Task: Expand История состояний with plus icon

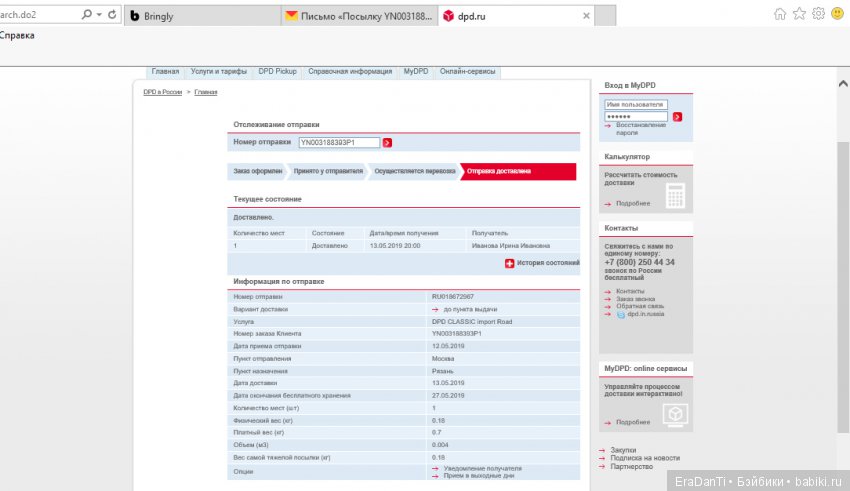Action: (x=509, y=263)
